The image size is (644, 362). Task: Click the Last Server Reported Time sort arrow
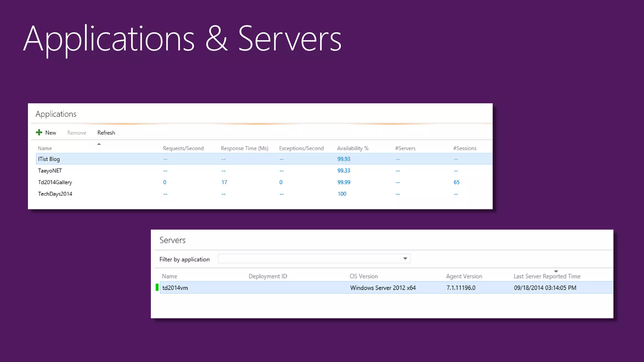point(556,271)
